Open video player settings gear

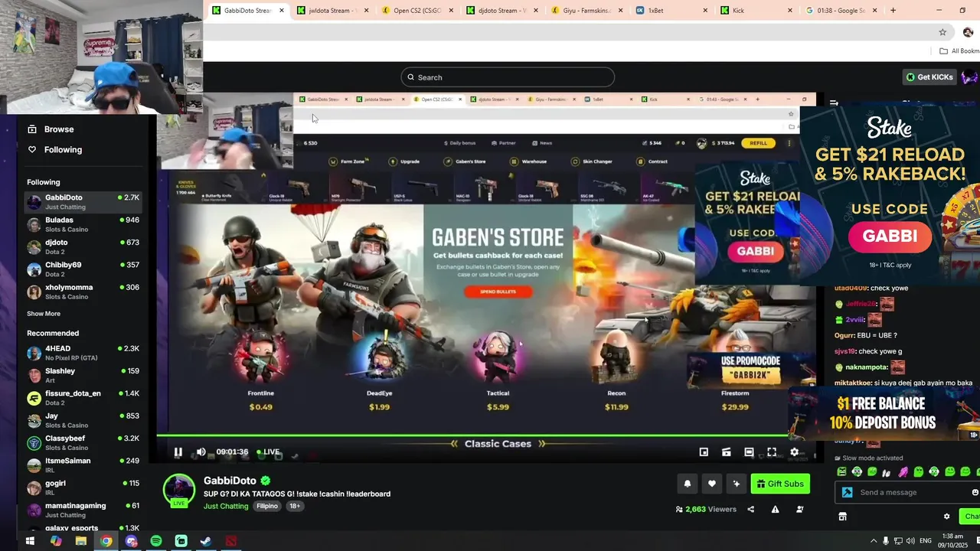tap(794, 452)
